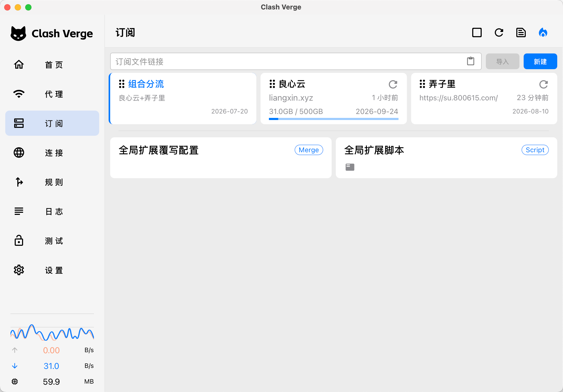Image resolution: width=563 pixels, height=392 pixels.
Task: Click the 59.9 memory usage value
Action: pos(51,382)
